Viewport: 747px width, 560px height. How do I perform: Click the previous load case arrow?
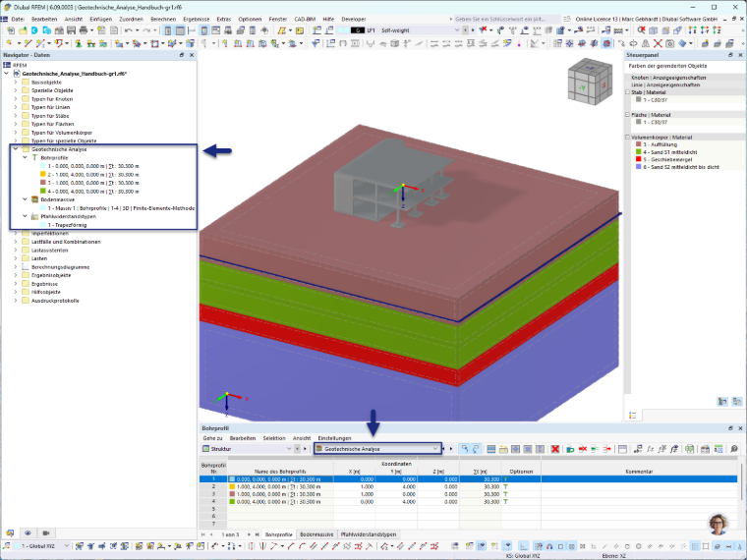click(x=465, y=30)
